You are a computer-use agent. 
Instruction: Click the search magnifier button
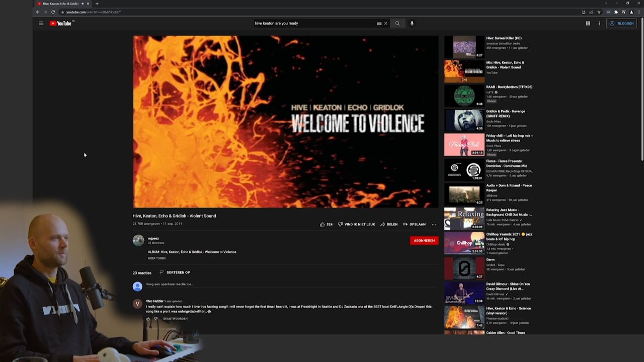click(397, 23)
